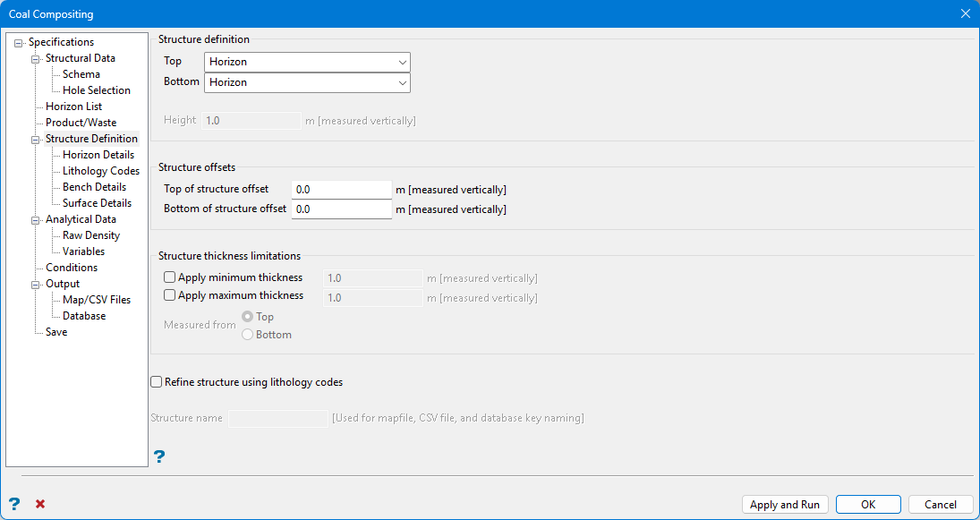The width and height of the screenshot is (980, 520).
Task: Collapse the Structural Data tree node
Action: (36, 59)
